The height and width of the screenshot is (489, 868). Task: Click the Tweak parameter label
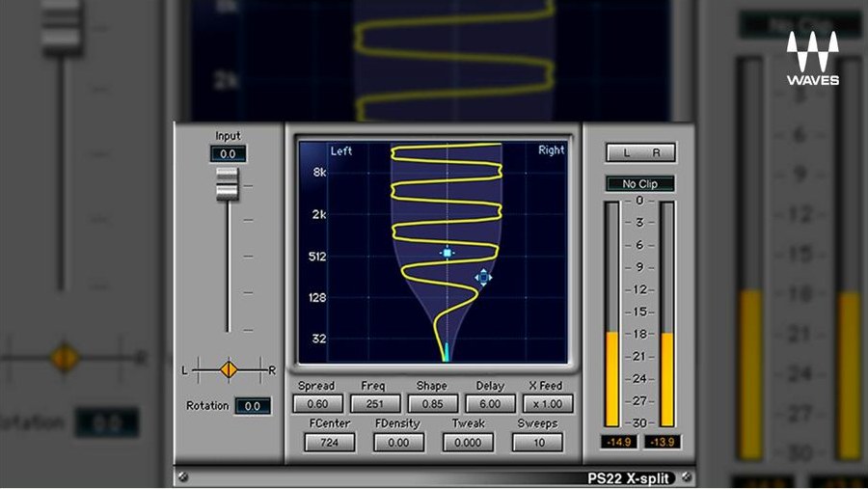[x=469, y=423]
